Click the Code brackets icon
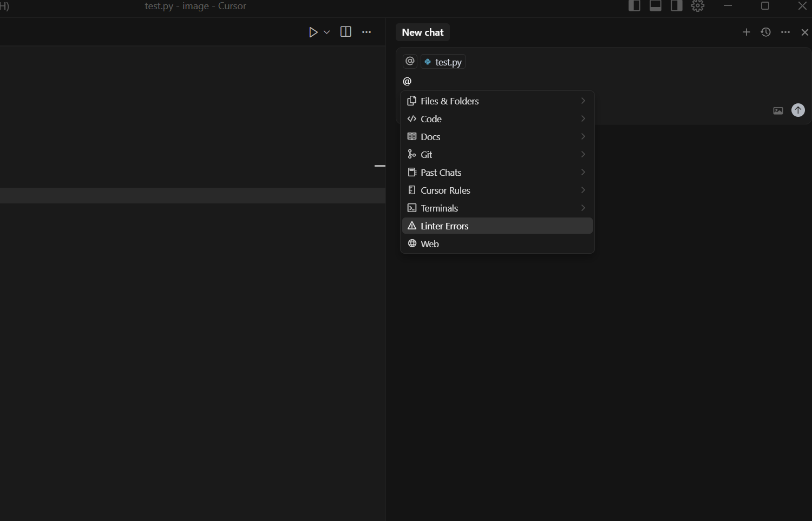Viewport: 812px width, 521px height. point(412,118)
